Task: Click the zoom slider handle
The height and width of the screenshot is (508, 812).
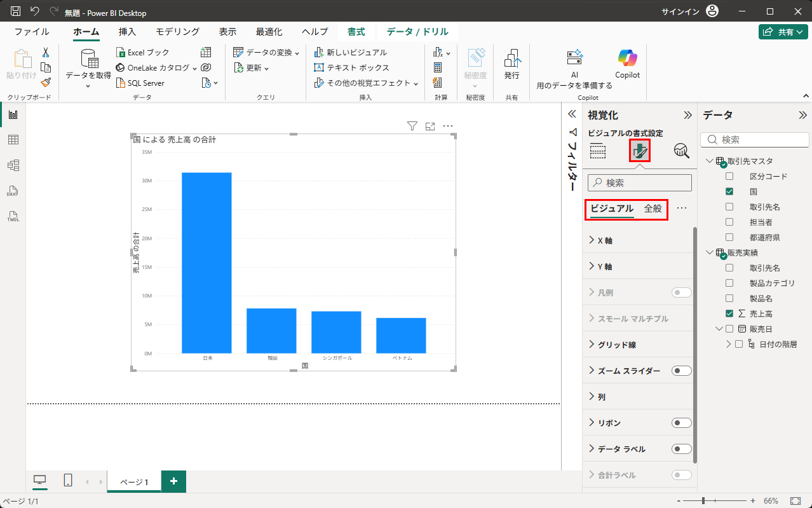Action: click(702, 501)
